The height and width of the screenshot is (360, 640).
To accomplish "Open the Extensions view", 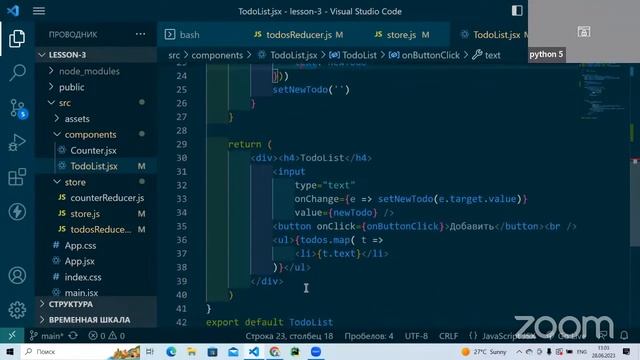I will click(x=17, y=177).
